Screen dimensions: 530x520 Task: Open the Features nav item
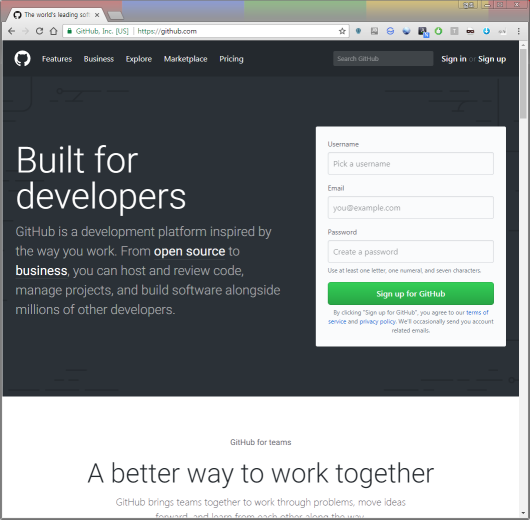(57, 59)
